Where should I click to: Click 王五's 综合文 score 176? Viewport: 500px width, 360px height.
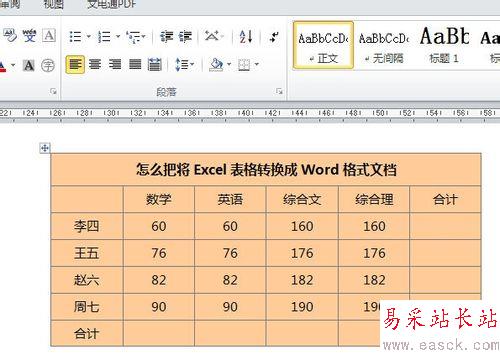pyautogui.click(x=302, y=253)
